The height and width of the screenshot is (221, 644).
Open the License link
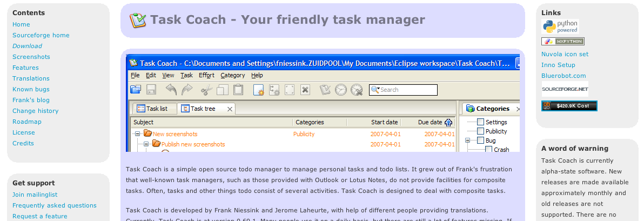[x=23, y=132]
